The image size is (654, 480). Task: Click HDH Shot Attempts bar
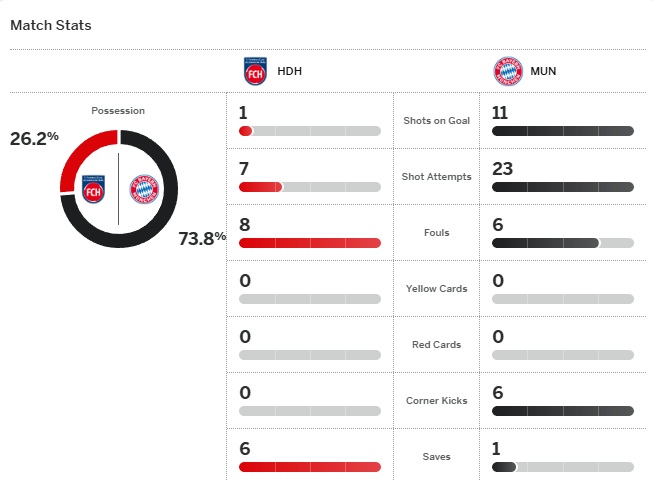[310, 187]
